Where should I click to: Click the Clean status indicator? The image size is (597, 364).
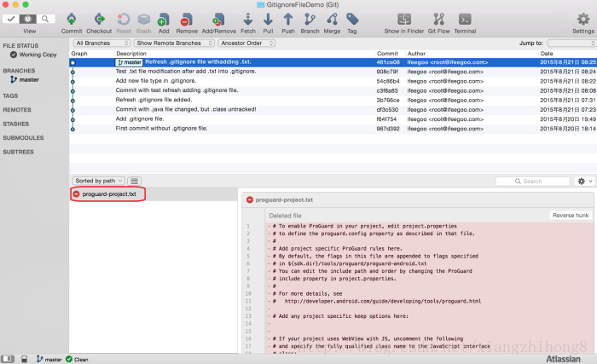77,359
